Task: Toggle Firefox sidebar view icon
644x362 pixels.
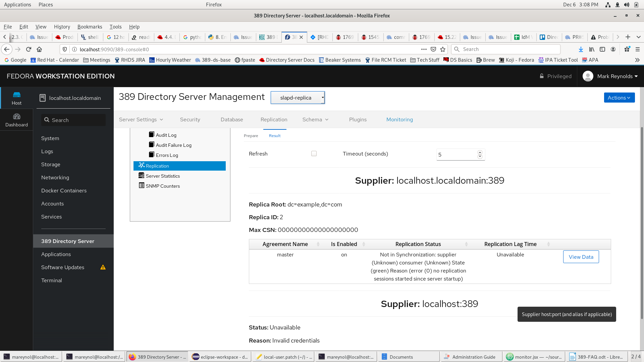Action: click(602, 49)
